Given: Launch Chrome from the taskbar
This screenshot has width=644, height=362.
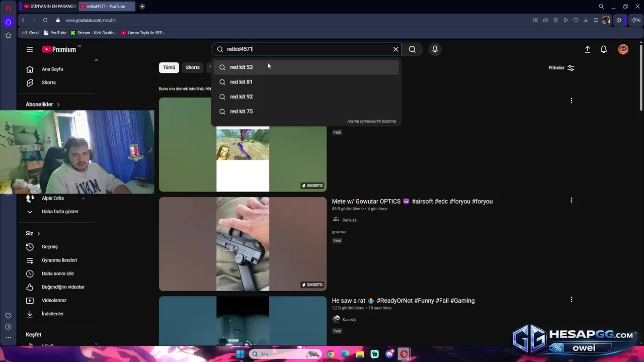Looking at the screenshot, I should pos(330,354).
